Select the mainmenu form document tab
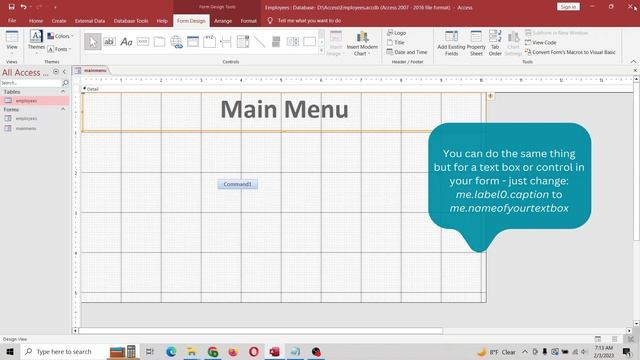The width and height of the screenshot is (640, 360). (91, 70)
